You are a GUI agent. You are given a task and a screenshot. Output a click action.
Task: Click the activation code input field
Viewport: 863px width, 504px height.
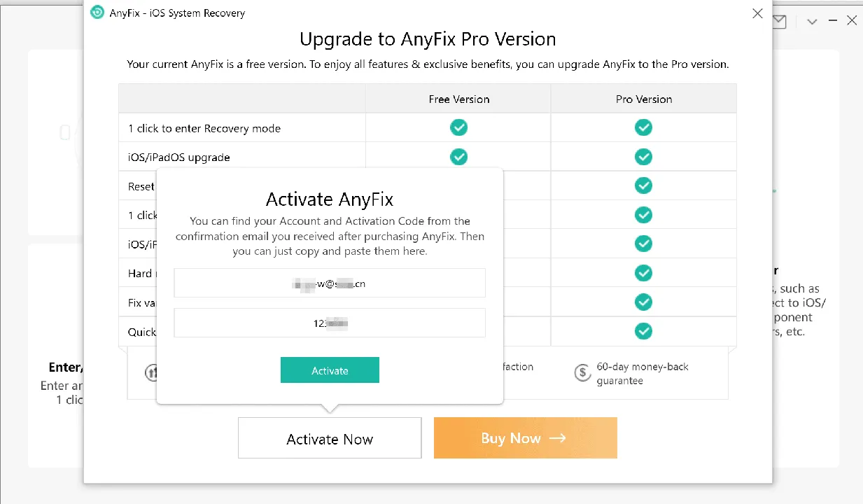pyautogui.click(x=330, y=323)
